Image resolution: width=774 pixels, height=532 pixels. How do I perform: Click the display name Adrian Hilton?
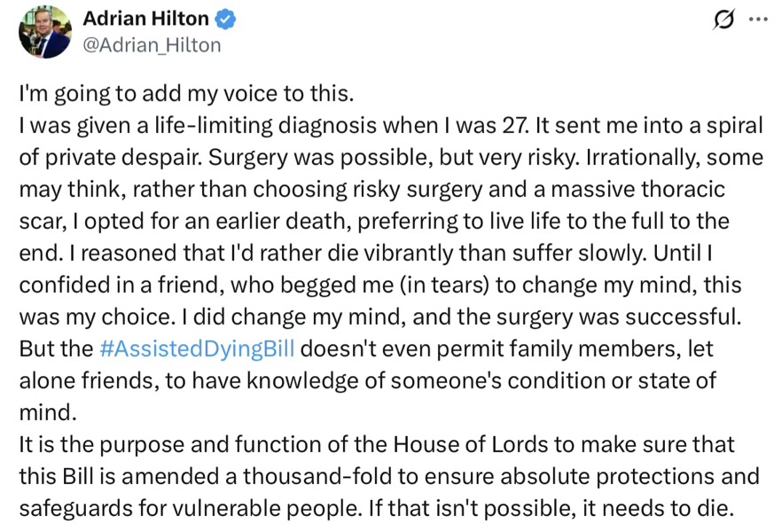click(x=145, y=19)
